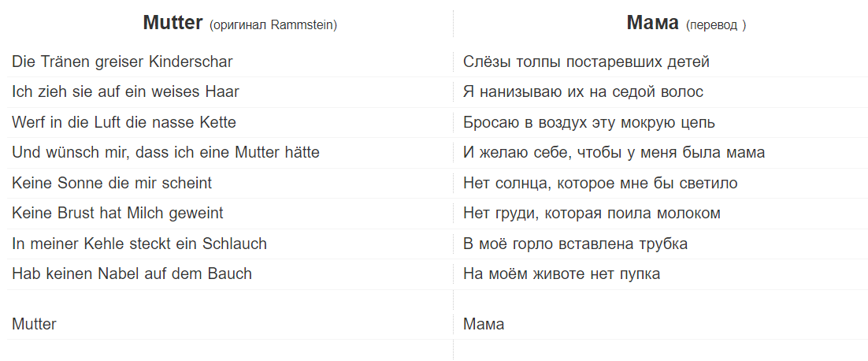Click the lyric "Ich zieh sie auf ein weises Haar"

(125, 91)
